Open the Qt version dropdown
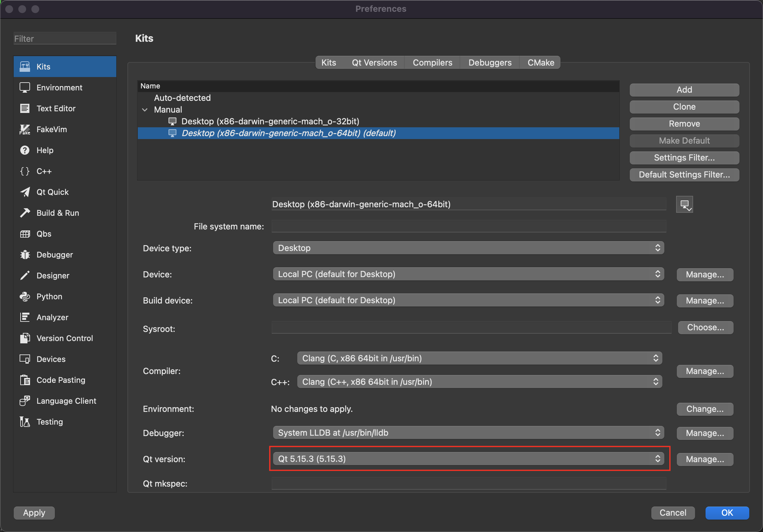Screen dimensions: 763x532 468,459
